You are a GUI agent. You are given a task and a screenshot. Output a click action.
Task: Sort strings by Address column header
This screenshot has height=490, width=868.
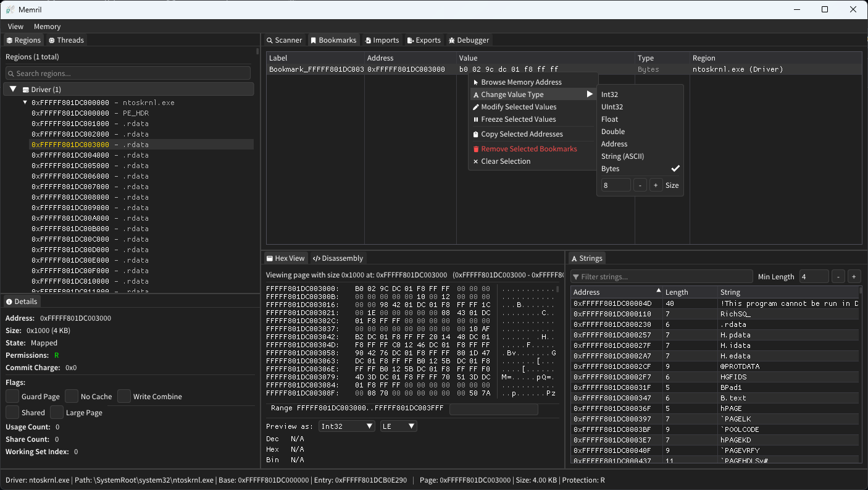617,292
